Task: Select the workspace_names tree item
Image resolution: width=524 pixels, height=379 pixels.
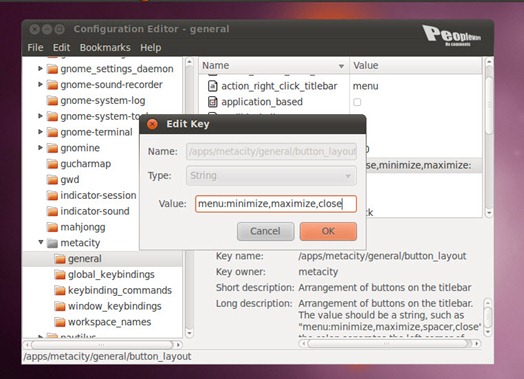Action: point(110,322)
